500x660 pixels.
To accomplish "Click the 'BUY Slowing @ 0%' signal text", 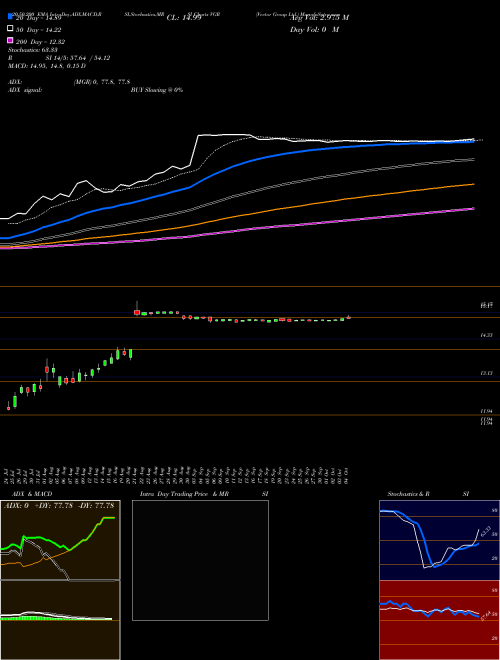I will tap(157, 90).
